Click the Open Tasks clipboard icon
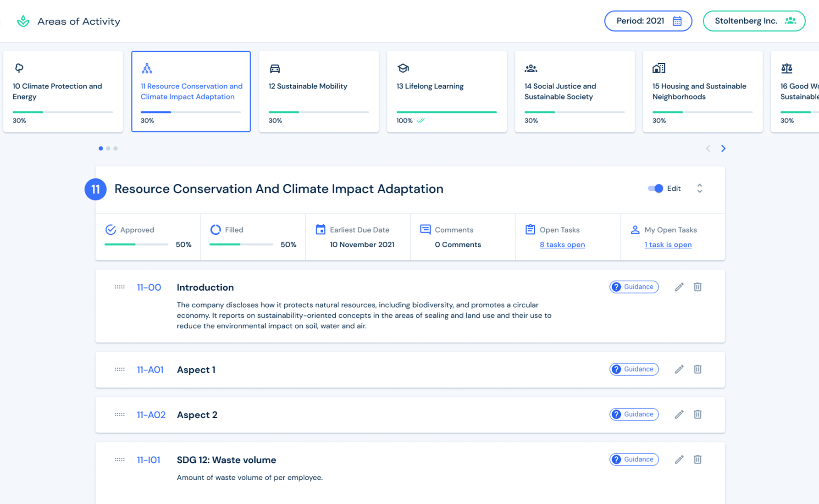 click(x=530, y=229)
